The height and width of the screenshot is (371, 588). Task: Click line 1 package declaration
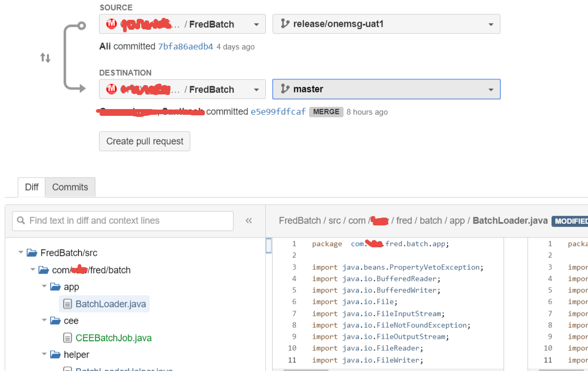tap(380, 244)
